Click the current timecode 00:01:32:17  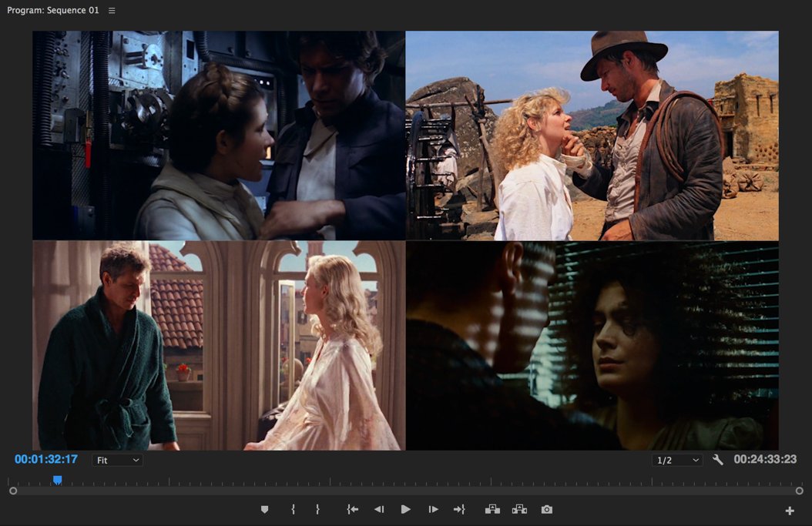(x=46, y=459)
